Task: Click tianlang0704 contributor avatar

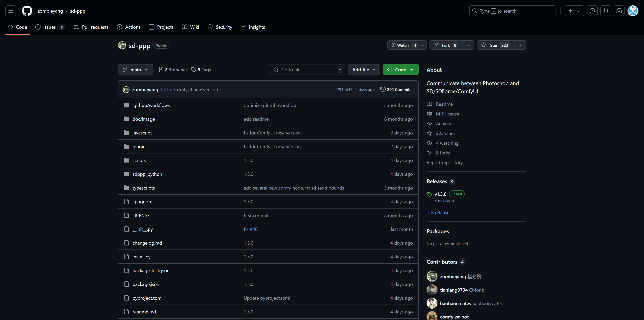Action: pyautogui.click(x=432, y=290)
